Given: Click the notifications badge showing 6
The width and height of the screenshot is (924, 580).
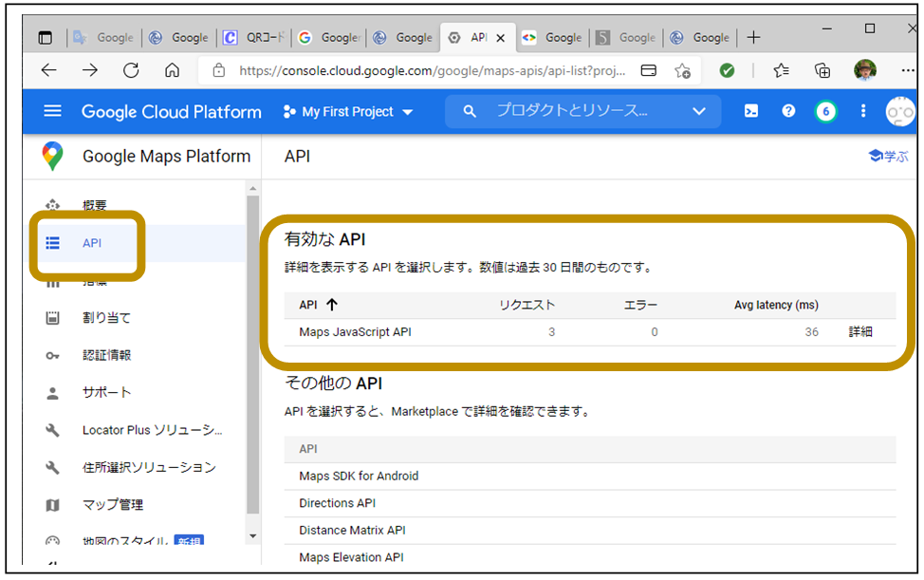Looking at the screenshot, I should pyautogui.click(x=825, y=111).
